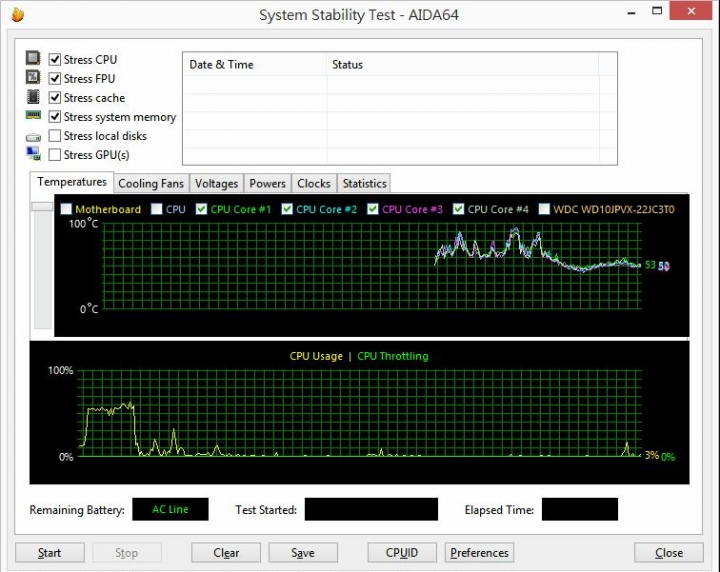Open the Powers tab
The width and height of the screenshot is (720, 572).
(x=267, y=184)
